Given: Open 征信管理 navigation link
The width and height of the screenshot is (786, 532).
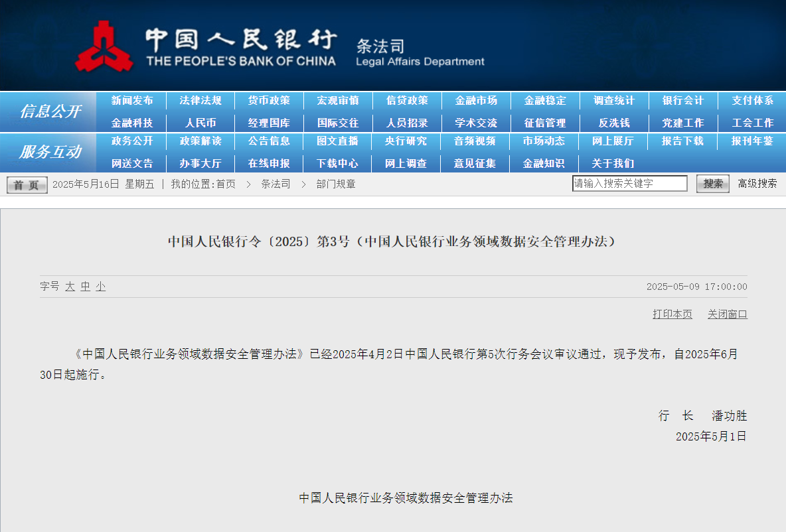Looking at the screenshot, I should [545, 123].
